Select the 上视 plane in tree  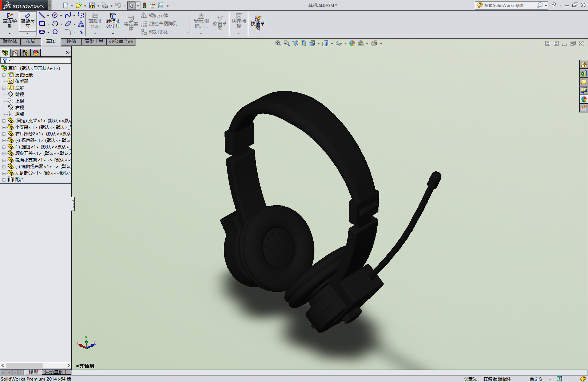(20, 101)
